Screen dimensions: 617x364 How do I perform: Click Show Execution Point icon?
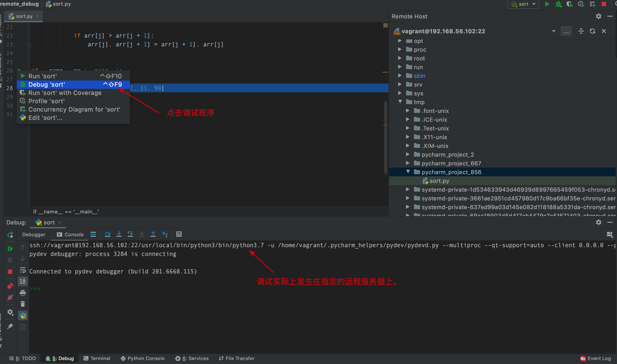click(93, 234)
